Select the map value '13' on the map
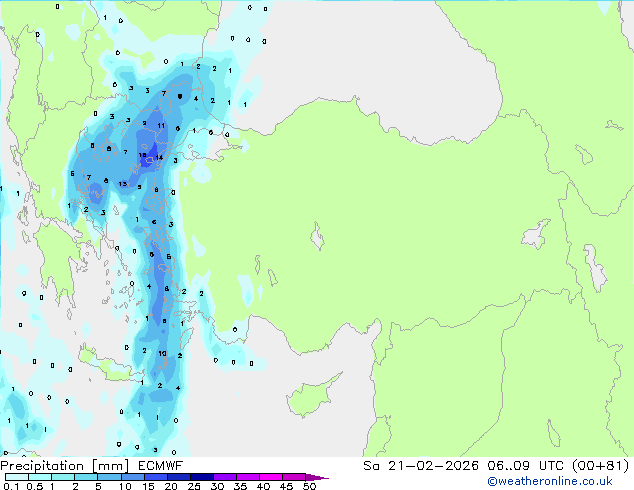Viewport: 634px width, 490px height. (x=123, y=184)
